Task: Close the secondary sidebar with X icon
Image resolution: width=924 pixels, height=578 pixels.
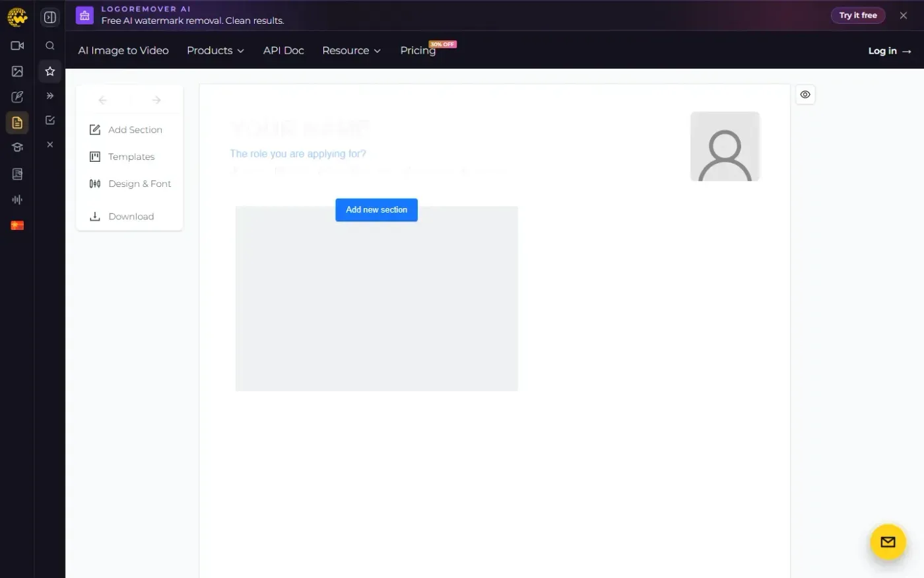Action: click(50, 145)
